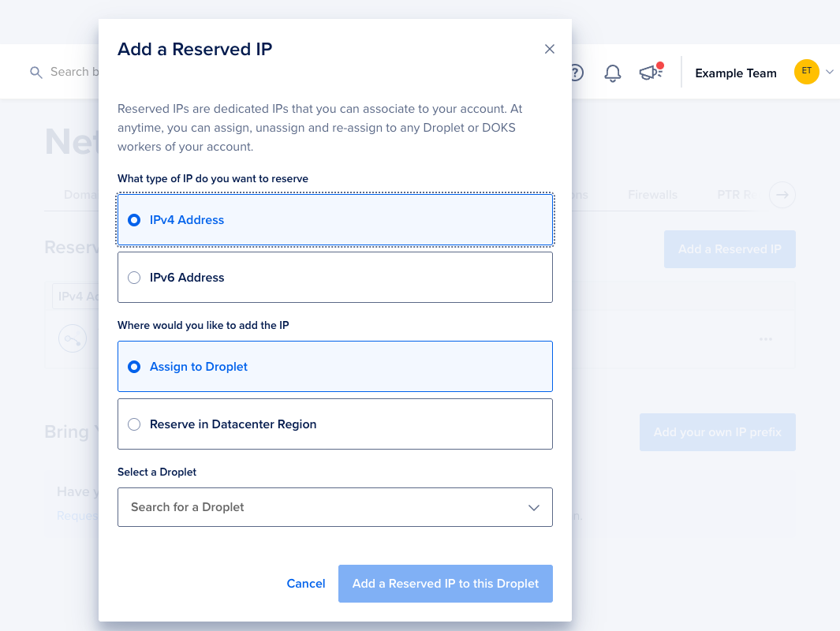Click What type of IP label
Screen dimensions: 840x631
(x=213, y=179)
